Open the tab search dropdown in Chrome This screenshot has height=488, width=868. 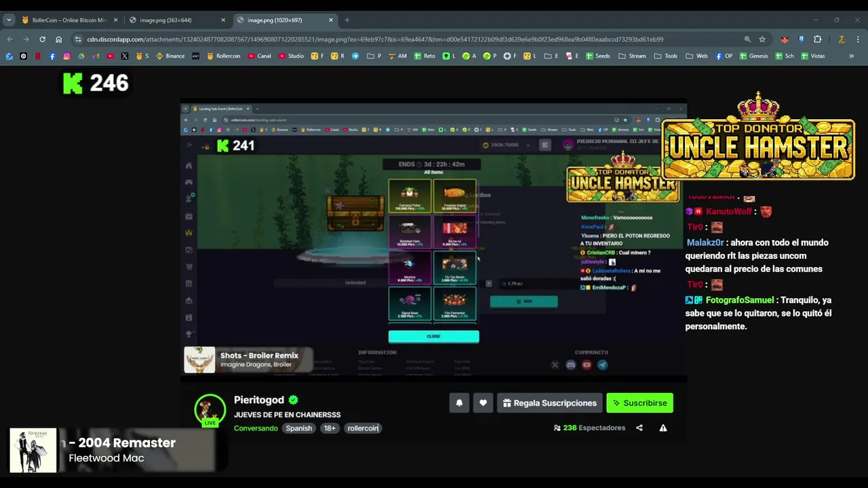point(9,20)
